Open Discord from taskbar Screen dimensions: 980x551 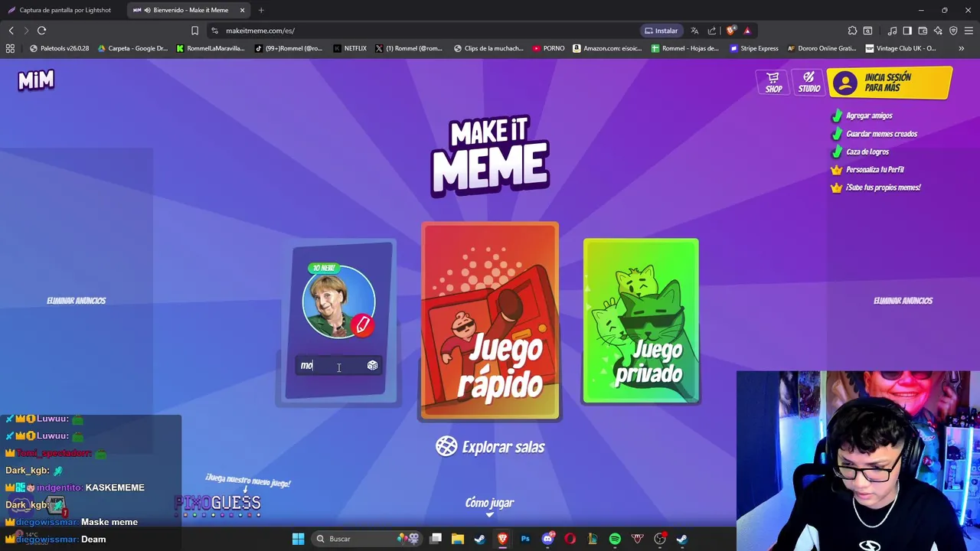547,539
